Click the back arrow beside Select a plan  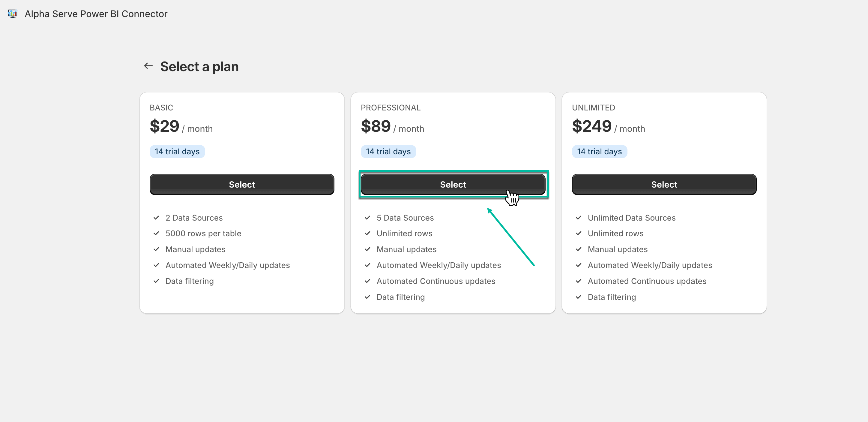point(148,66)
